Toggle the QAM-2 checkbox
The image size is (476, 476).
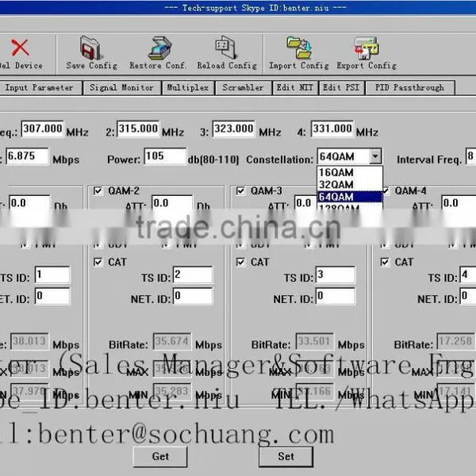[98, 191]
